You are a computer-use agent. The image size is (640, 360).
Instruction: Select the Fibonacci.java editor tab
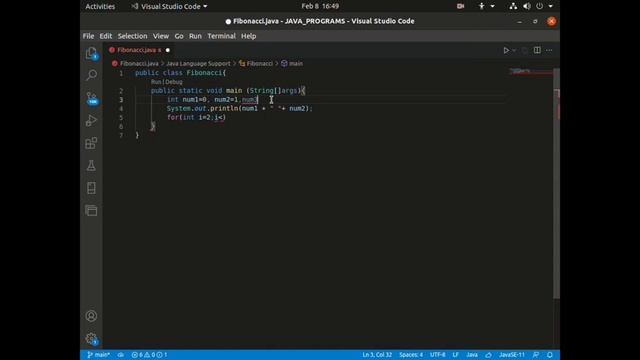coord(139,50)
